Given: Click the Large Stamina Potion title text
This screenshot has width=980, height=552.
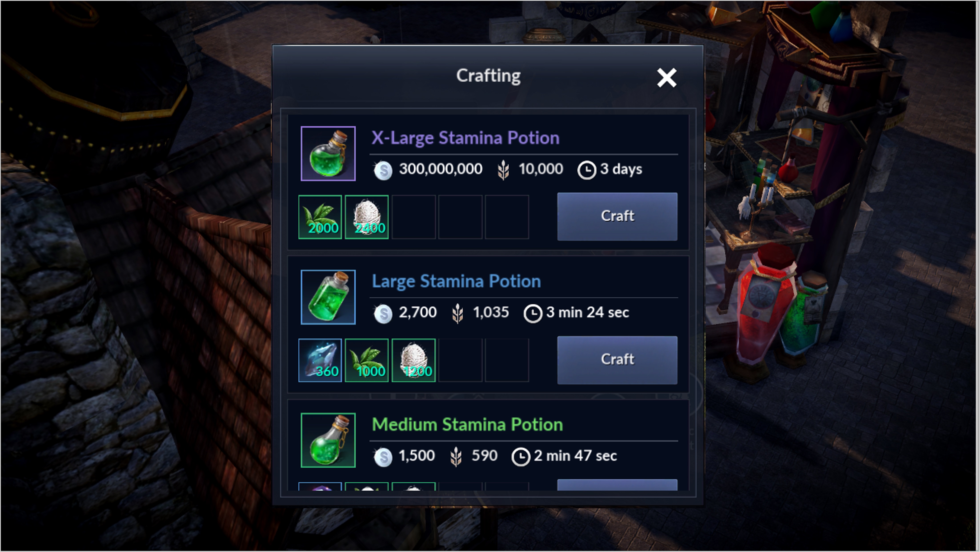Looking at the screenshot, I should (456, 282).
